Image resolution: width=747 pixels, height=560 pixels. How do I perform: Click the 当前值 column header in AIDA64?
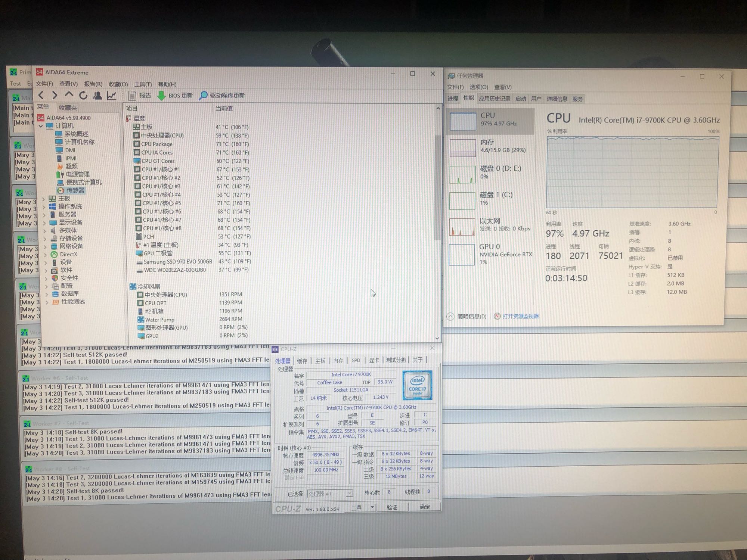click(x=224, y=108)
